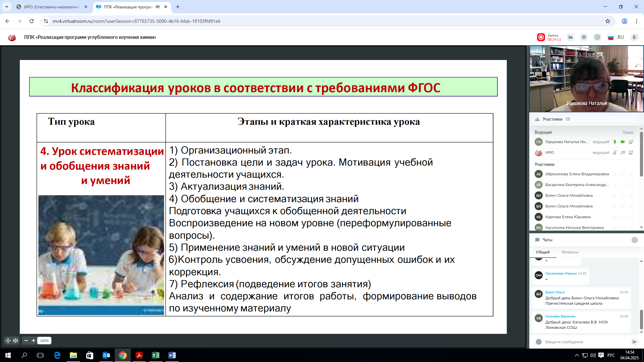
Task: Send the chat message with arrow button
Action: point(634,342)
